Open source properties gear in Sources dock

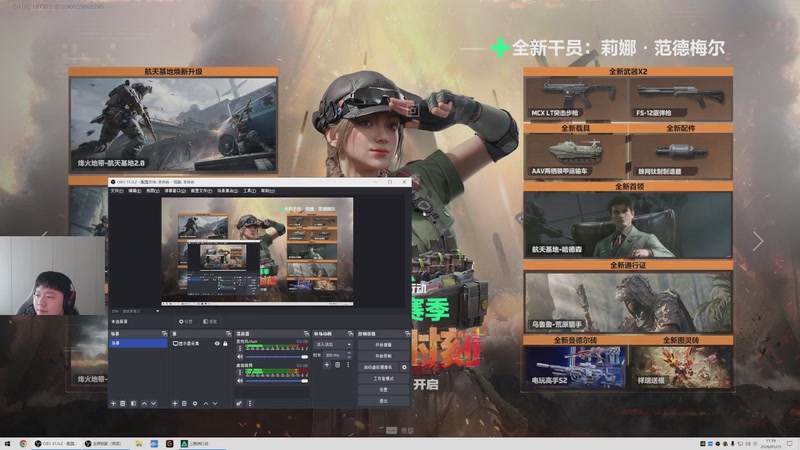195,403
